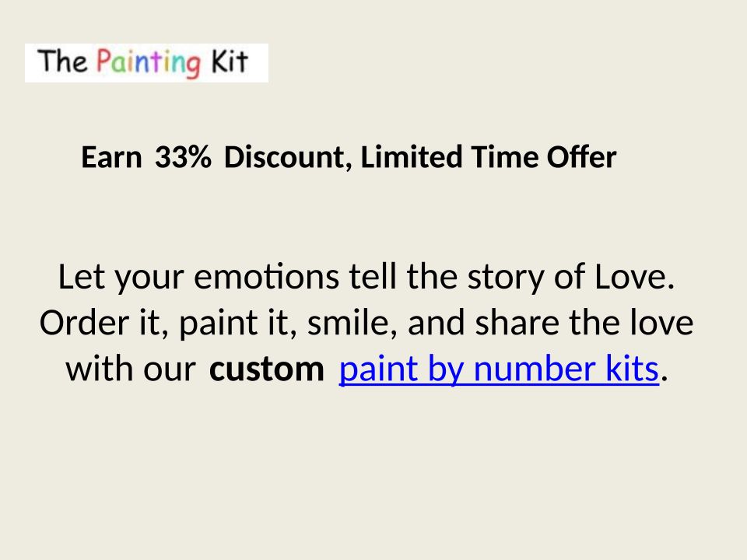Open the paint by number kits link
747x560 pixels.
click(x=499, y=370)
